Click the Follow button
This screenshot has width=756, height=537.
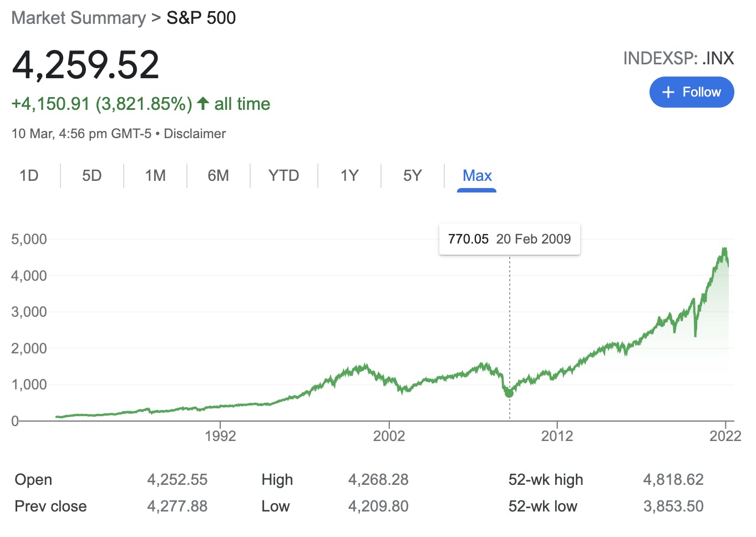tap(691, 92)
